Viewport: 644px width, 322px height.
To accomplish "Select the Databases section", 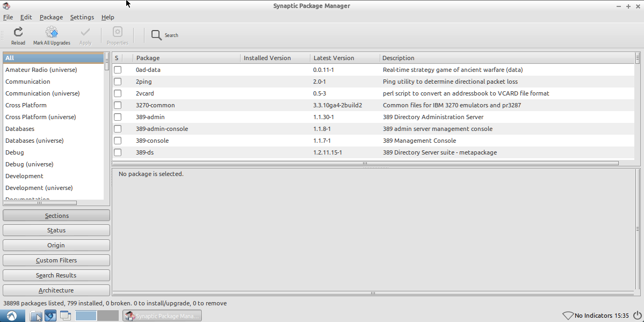I will tap(20, 129).
